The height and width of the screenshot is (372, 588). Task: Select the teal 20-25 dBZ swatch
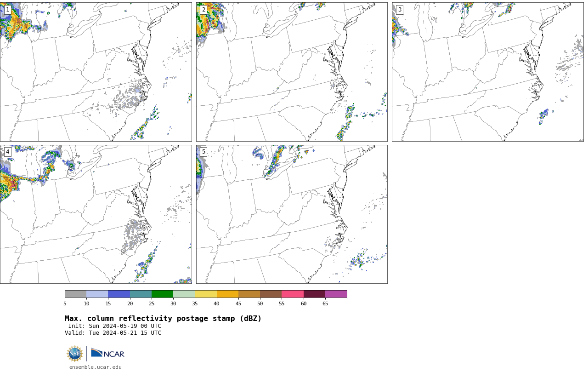coord(141,294)
